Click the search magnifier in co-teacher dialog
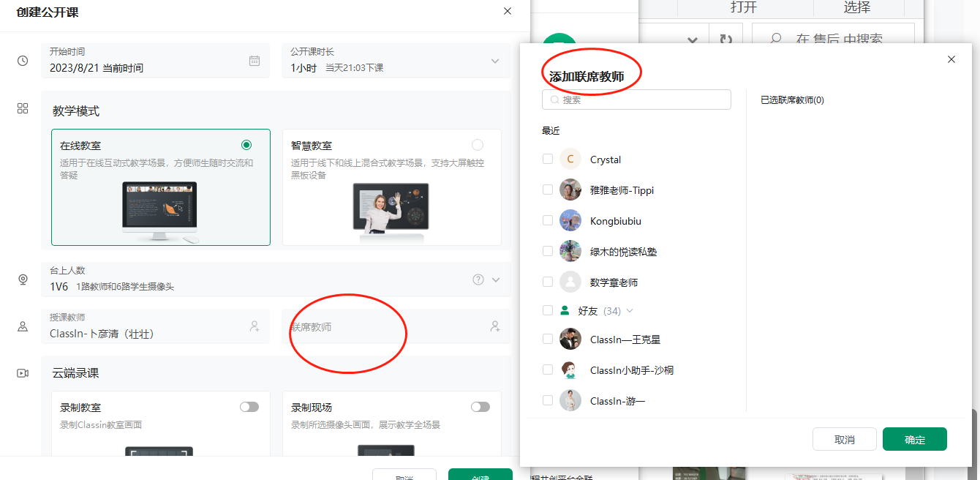980x480 pixels. tap(555, 100)
